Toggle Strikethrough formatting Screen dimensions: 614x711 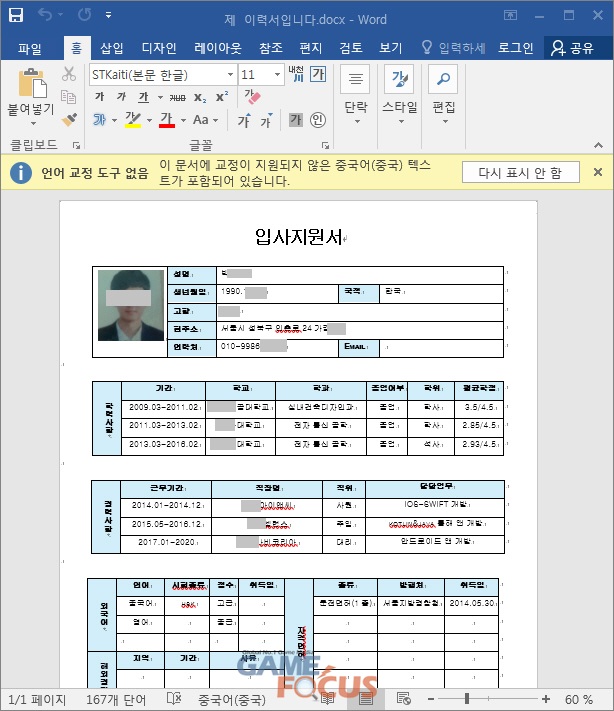[x=177, y=97]
